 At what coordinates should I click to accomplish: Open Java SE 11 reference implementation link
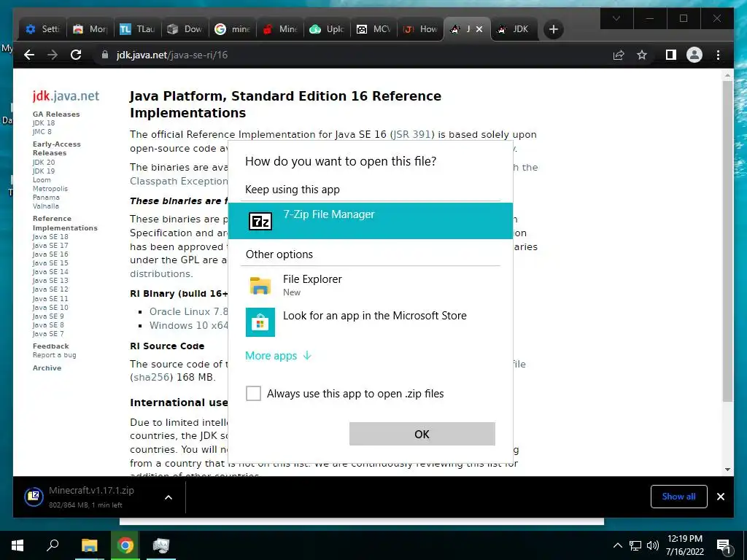pos(50,298)
